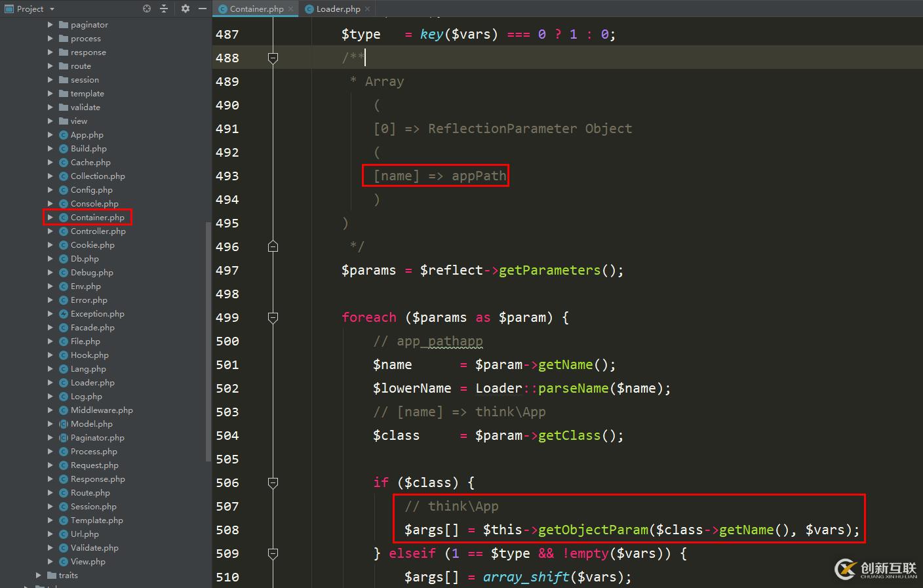Open the Project view dropdown

click(x=51, y=9)
